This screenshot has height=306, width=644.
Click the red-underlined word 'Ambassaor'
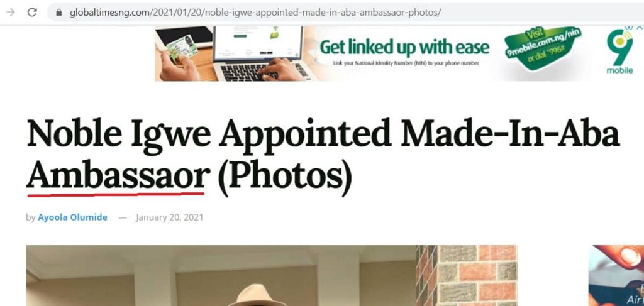tap(118, 175)
